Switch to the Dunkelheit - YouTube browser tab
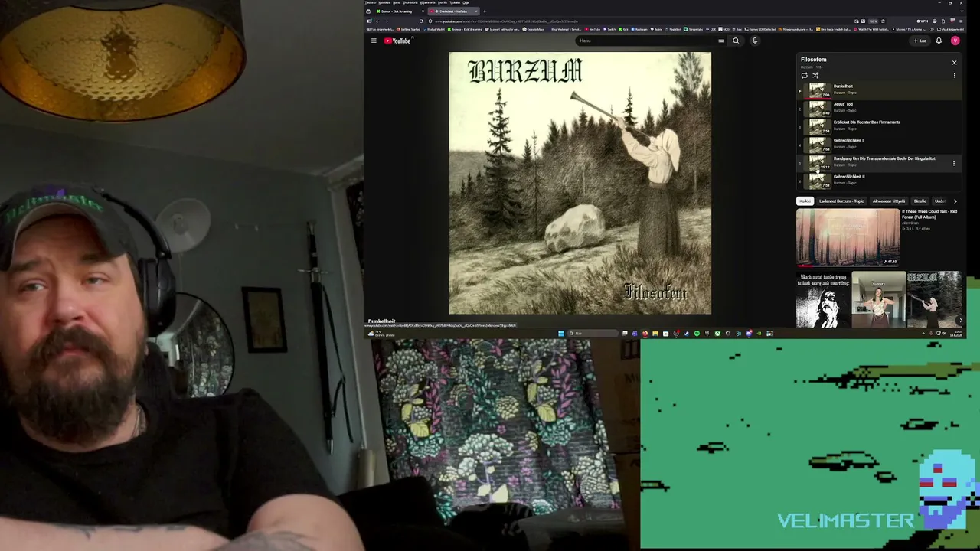980x551 pixels. click(x=453, y=11)
